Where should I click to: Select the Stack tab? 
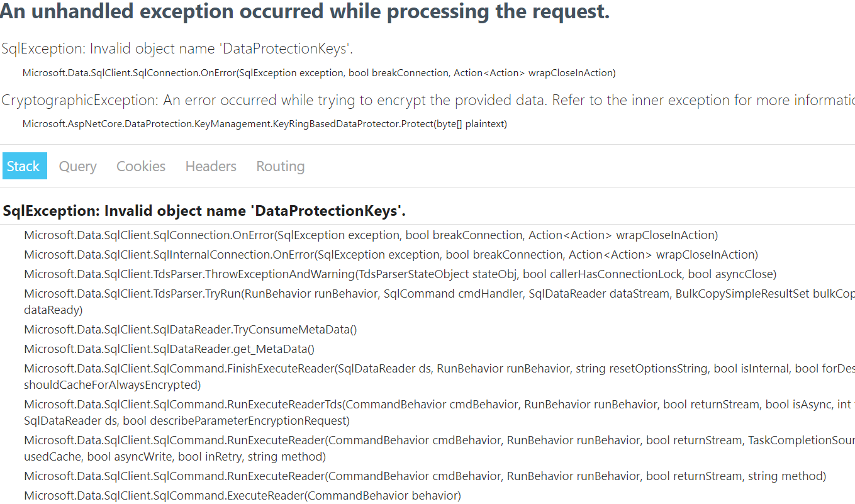click(x=24, y=165)
